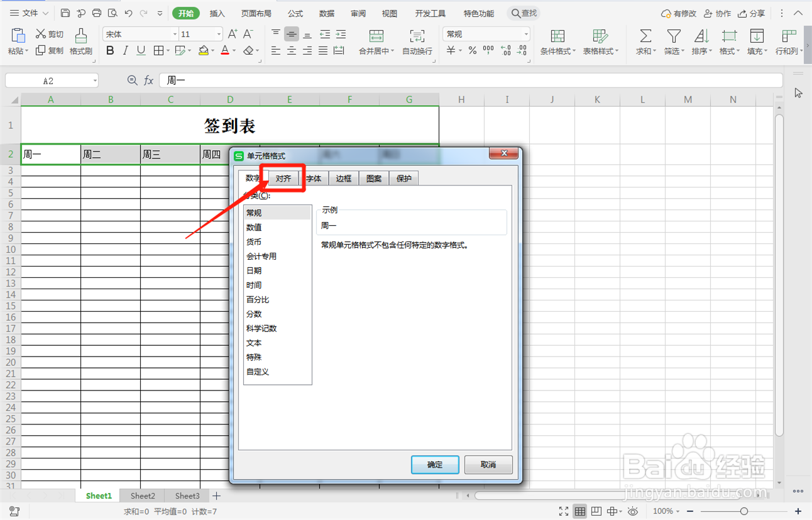Screen dimensions: 812x520
Task: Toggle underline formatting
Action: click(x=140, y=51)
